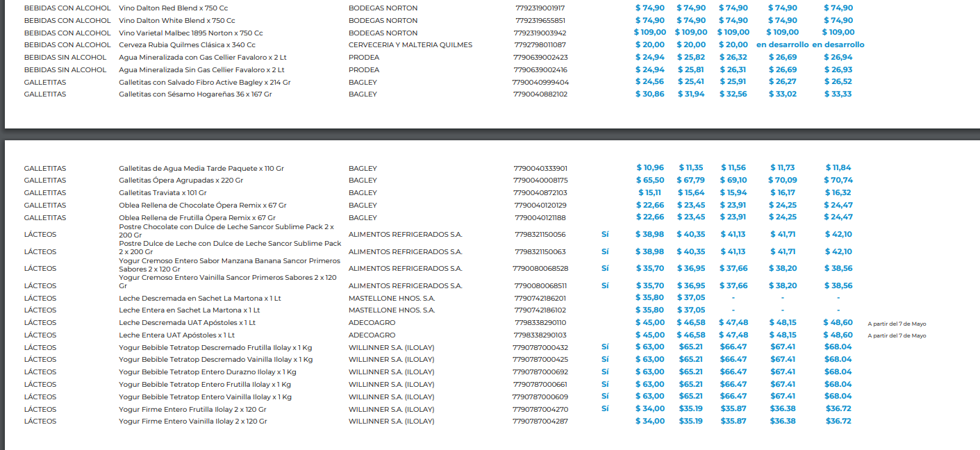980x450 pixels.
Task: Click the Sí marker in Yogur Cremoso Vainilla row
Action: click(x=605, y=285)
